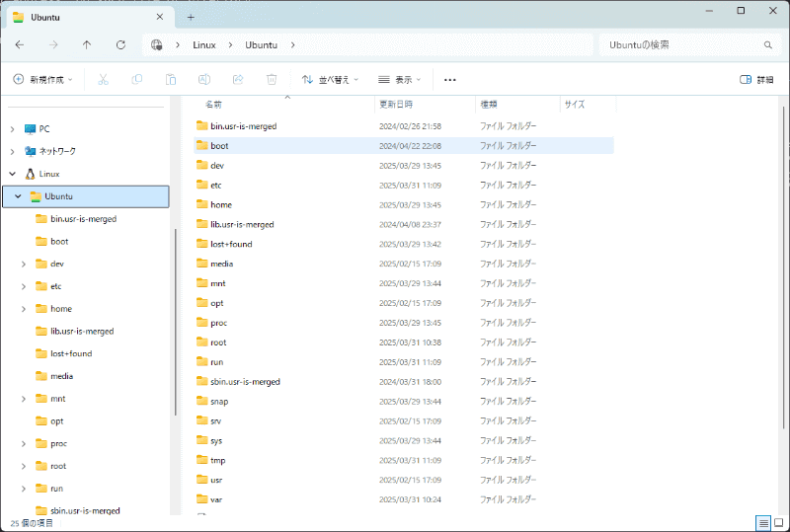This screenshot has height=532, width=790.
Task: Click Linux in the address breadcrumb
Action: click(x=204, y=44)
